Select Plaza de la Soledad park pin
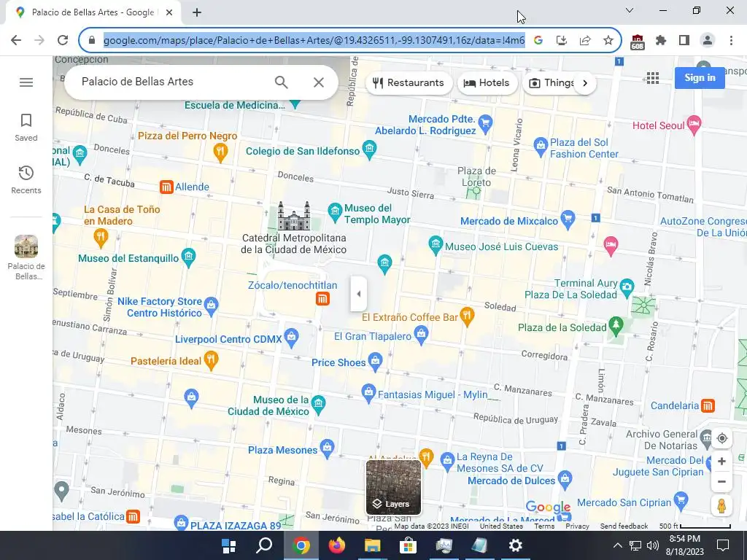Screen dimensions: 747x560 (616, 326)
